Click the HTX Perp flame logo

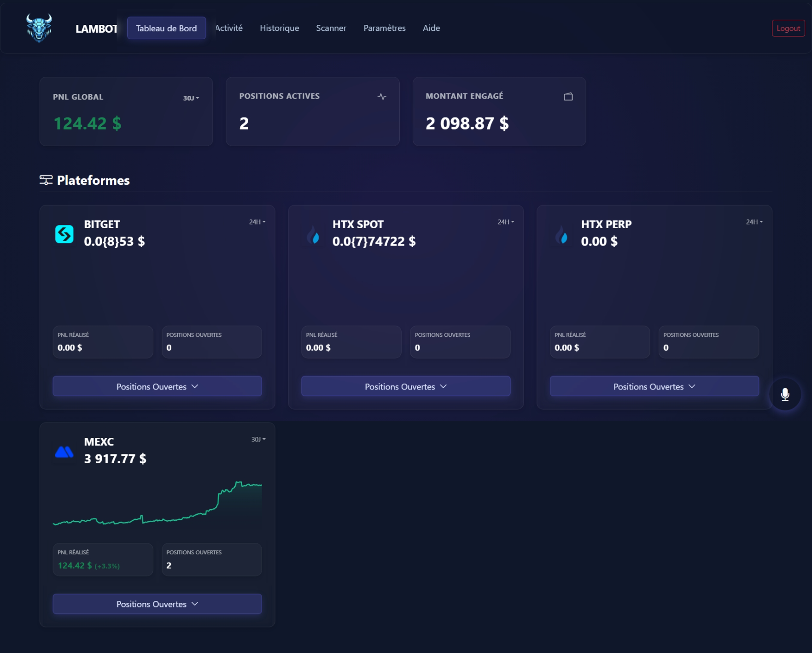pos(561,234)
